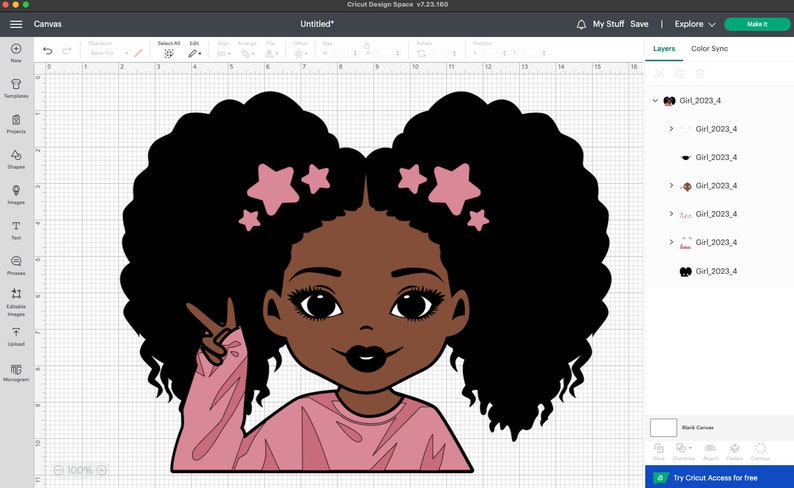The width and height of the screenshot is (794, 488).
Task: Click the Attach tool
Action: [x=710, y=451]
